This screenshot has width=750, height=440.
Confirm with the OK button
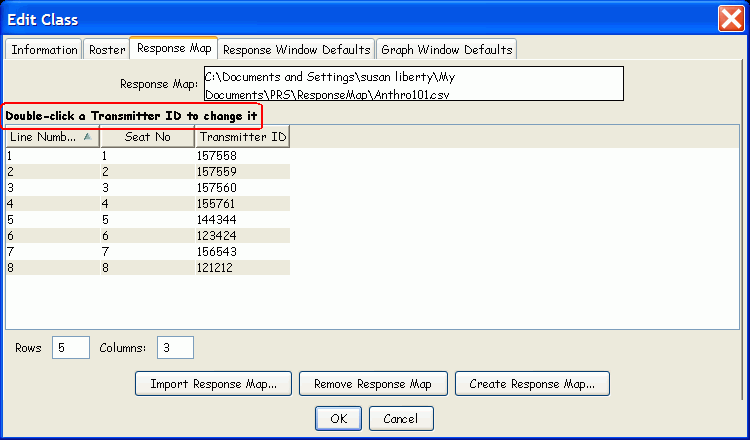coord(339,418)
